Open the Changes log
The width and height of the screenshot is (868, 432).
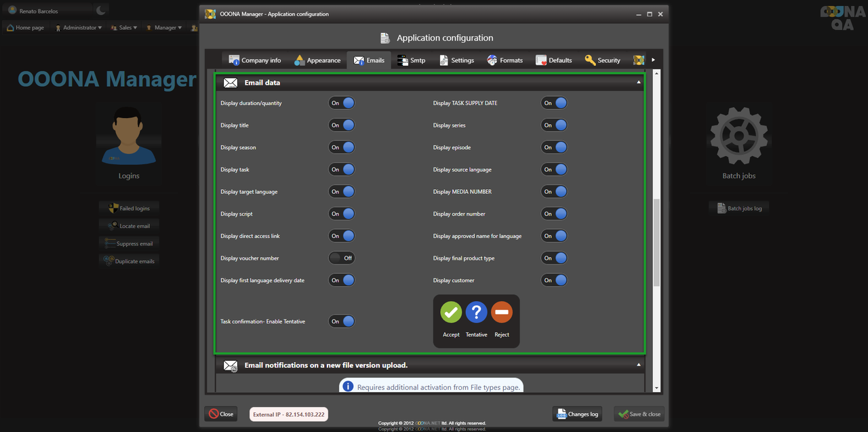(x=577, y=414)
